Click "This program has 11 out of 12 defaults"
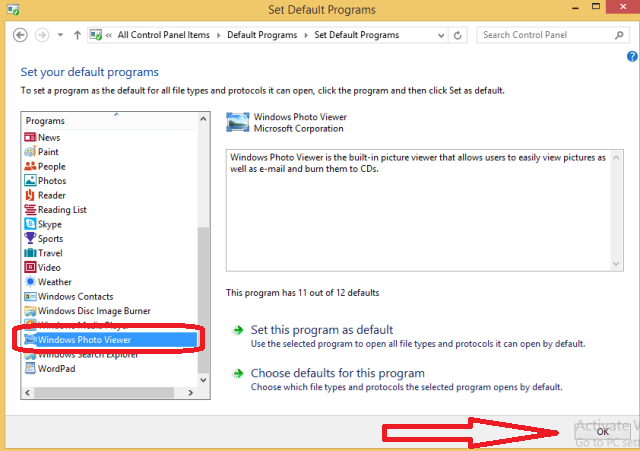640x451 pixels. click(x=302, y=293)
